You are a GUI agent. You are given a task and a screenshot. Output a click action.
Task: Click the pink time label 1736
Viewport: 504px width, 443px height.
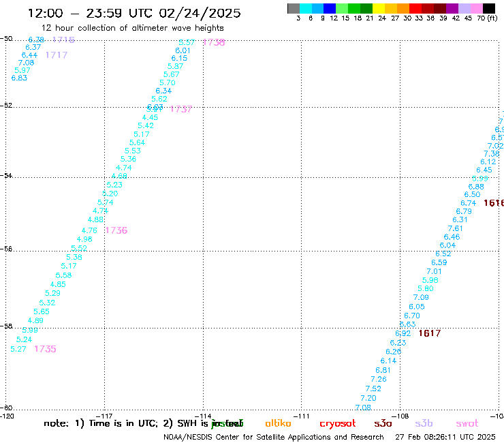pos(116,230)
